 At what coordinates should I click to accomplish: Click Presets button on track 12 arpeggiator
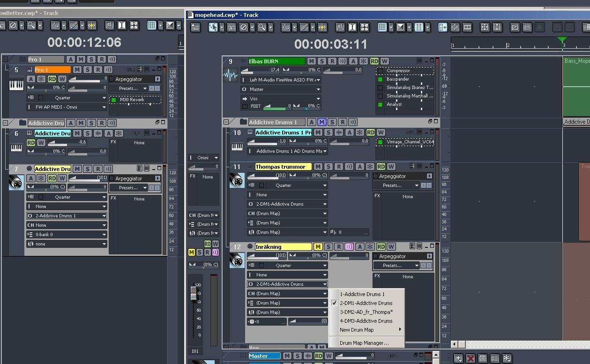click(x=396, y=265)
